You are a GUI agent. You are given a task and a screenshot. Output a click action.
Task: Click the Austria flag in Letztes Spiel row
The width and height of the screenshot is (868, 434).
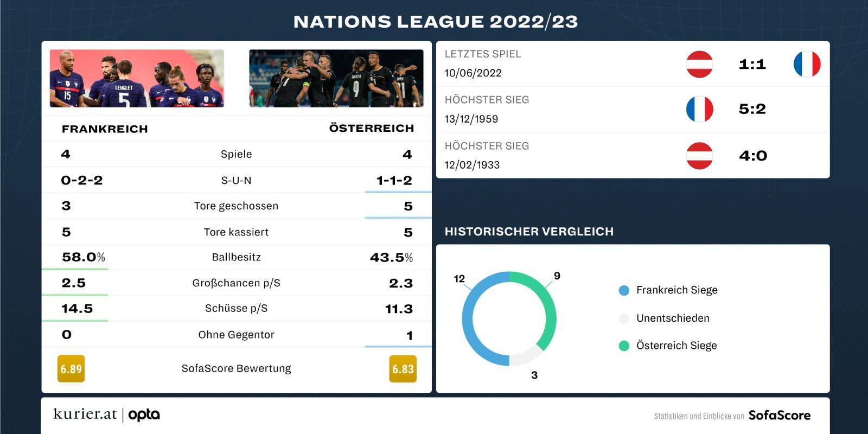point(699,64)
